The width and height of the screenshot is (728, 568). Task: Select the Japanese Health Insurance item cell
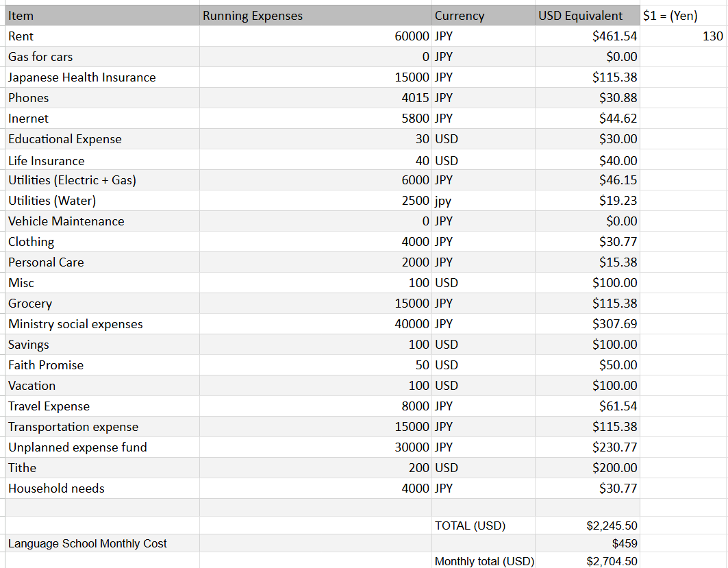click(x=102, y=77)
